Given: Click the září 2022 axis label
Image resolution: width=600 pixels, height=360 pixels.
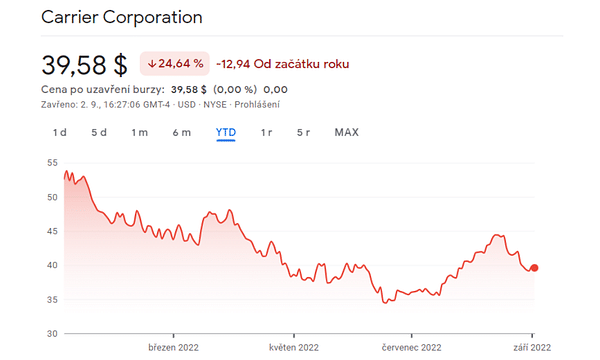Looking at the screenshot, I should click(x=532, y=347).
